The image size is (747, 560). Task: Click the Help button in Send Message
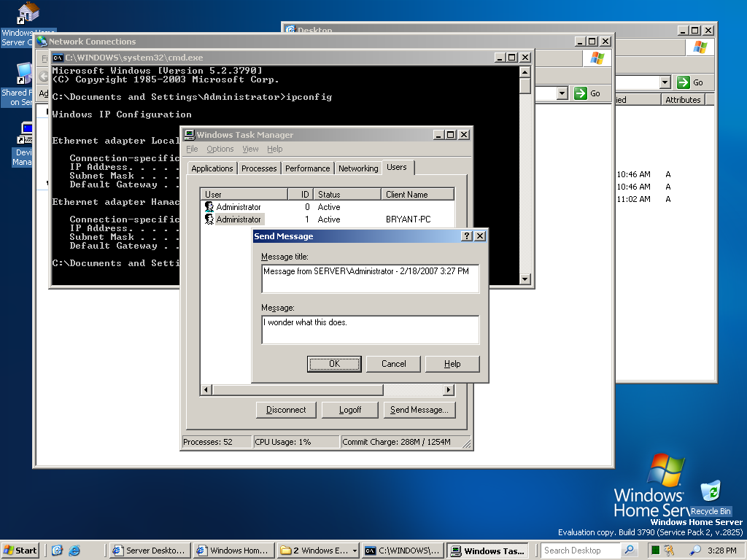(x=452, y=364)
